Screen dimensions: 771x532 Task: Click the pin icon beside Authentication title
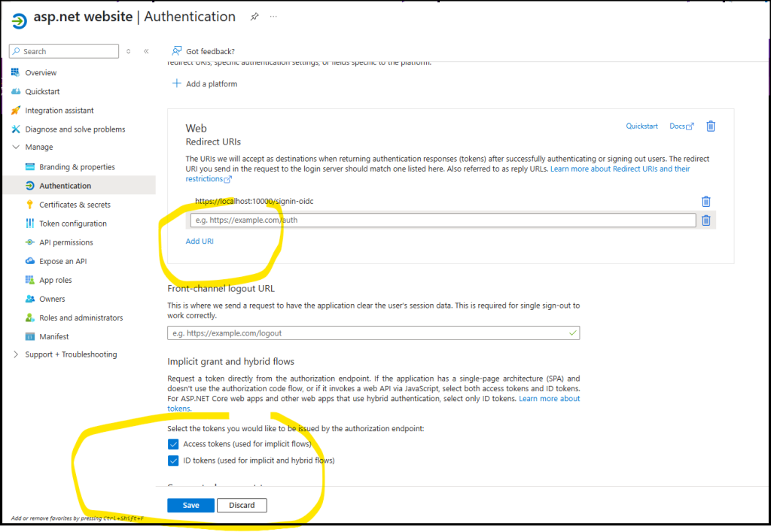(254, 17)
